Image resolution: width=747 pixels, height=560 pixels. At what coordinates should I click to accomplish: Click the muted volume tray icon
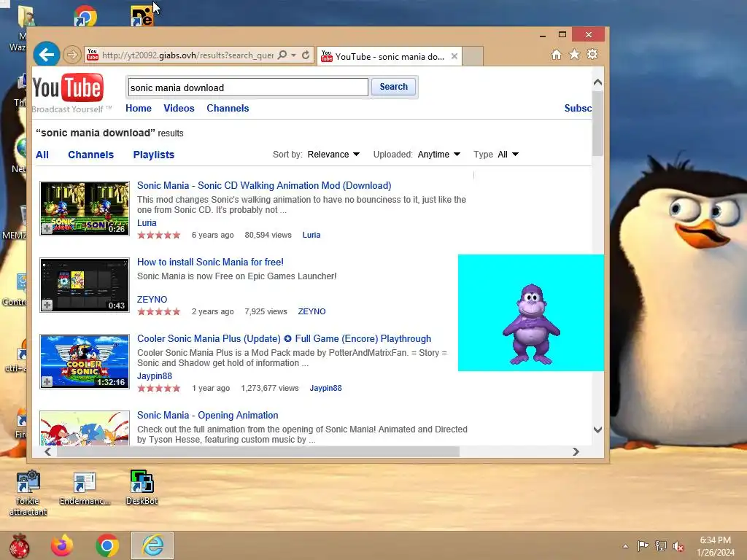point(678,545)
